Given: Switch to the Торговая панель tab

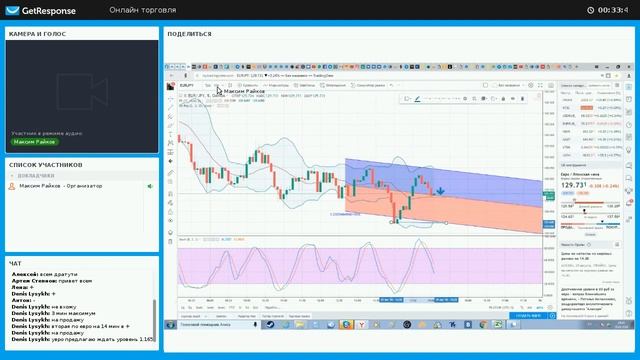Looking at the screenshot, I should [299, 316].
